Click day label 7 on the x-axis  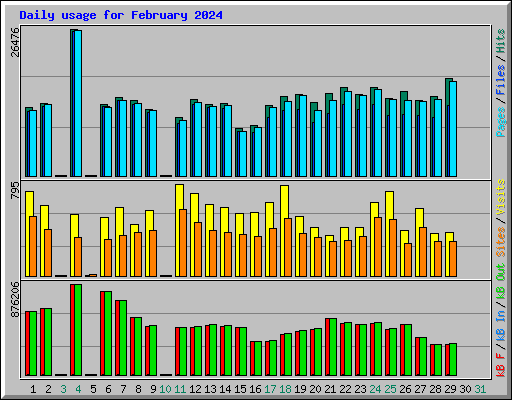point(123,389)
